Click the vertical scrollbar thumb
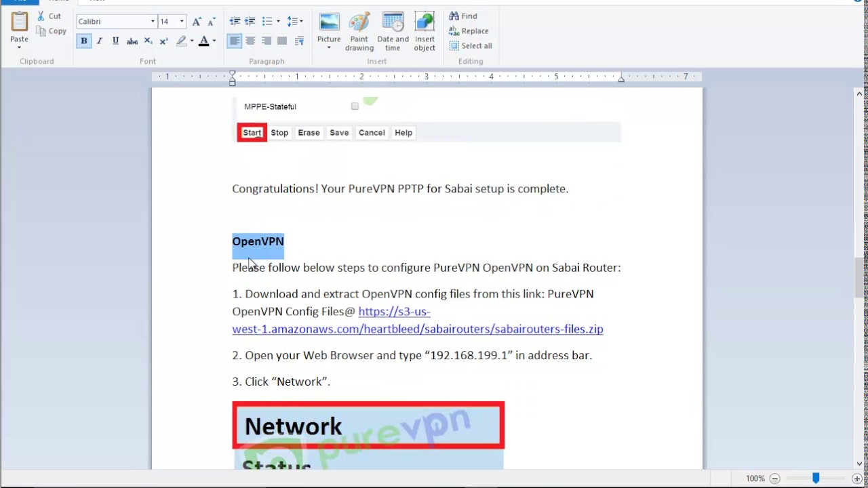This screenshot has width=868, height=488. pyautogui.click(x=860, y=278)
